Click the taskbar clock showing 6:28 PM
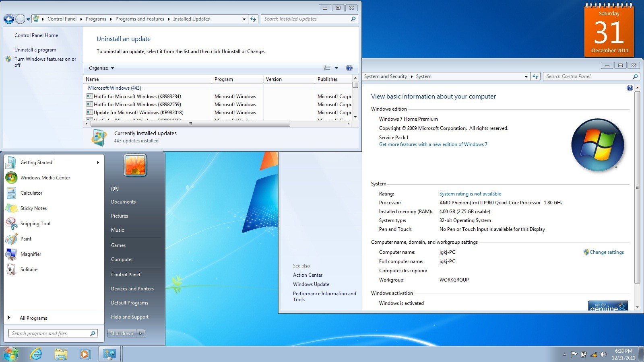The height and width of the screenshot is (362, 644). 623,354
